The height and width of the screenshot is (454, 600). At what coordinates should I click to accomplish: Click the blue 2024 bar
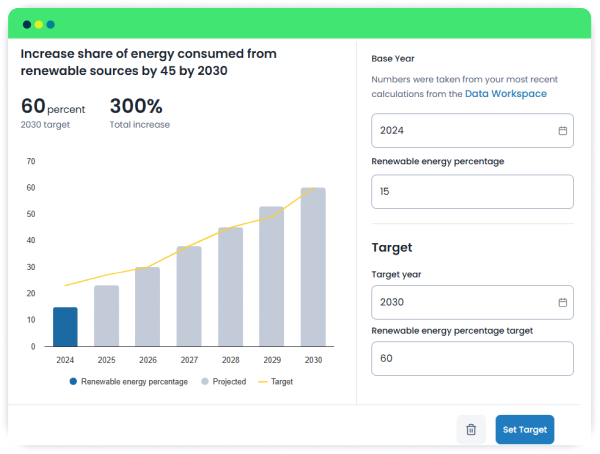pos(65,327)
